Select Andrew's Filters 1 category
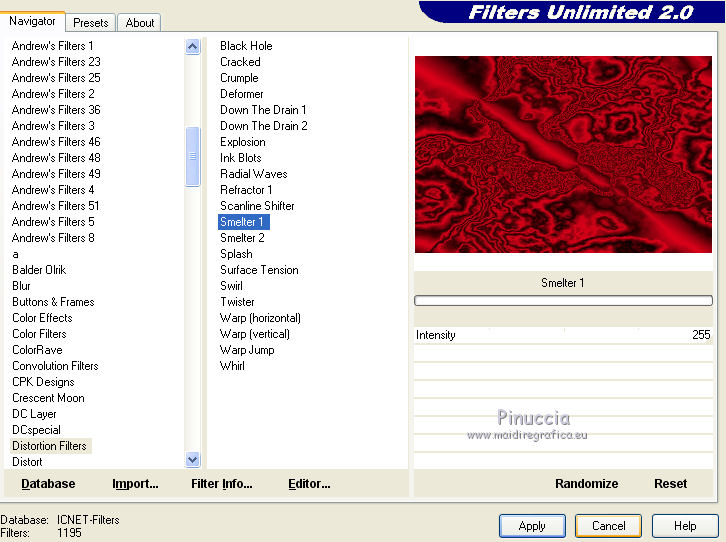The image size is (726, 542). 52,46
